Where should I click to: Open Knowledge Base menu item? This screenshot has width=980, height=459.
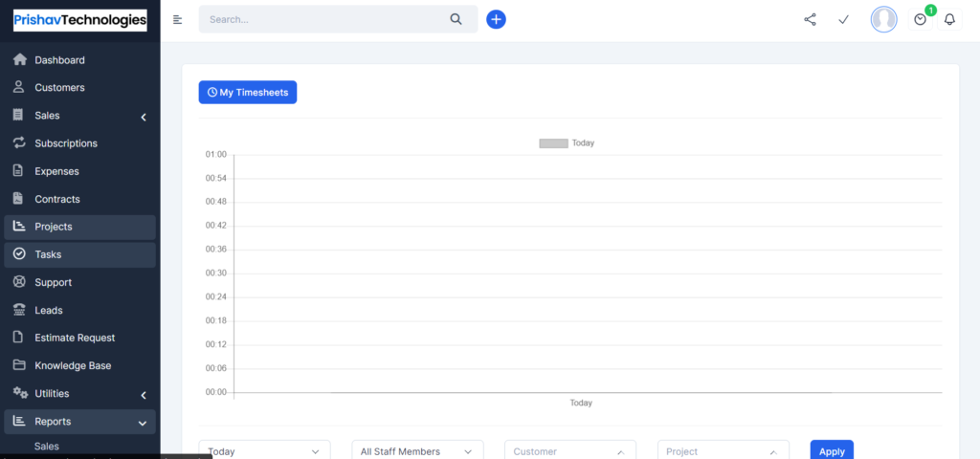[x=80, y=365]
